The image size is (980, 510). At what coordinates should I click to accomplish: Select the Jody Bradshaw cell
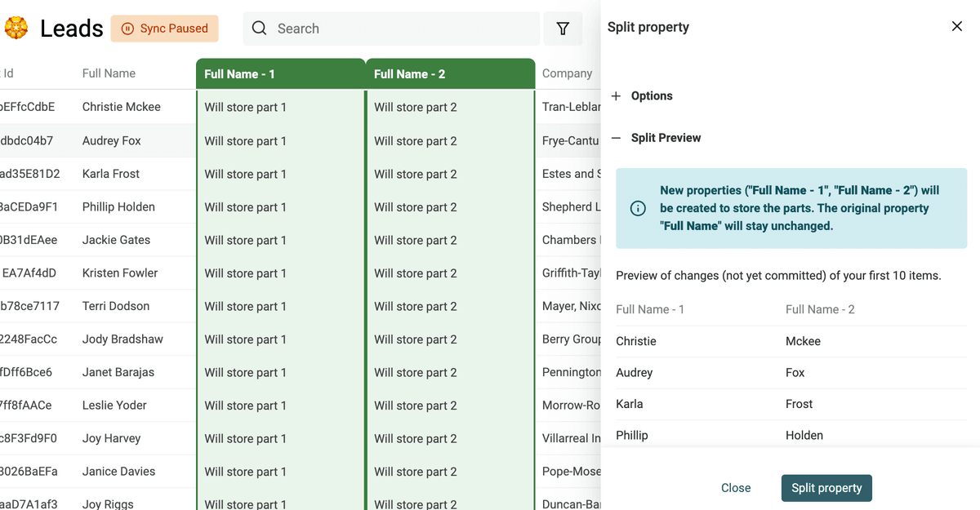click(x=122, y=339)
